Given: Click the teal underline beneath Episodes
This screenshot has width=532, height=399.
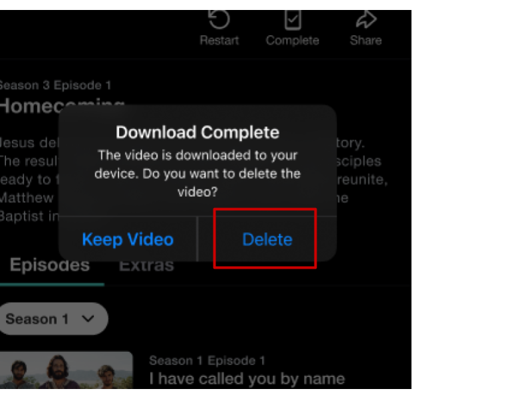Looking at the screenshot, I should (x=52, y=285).
